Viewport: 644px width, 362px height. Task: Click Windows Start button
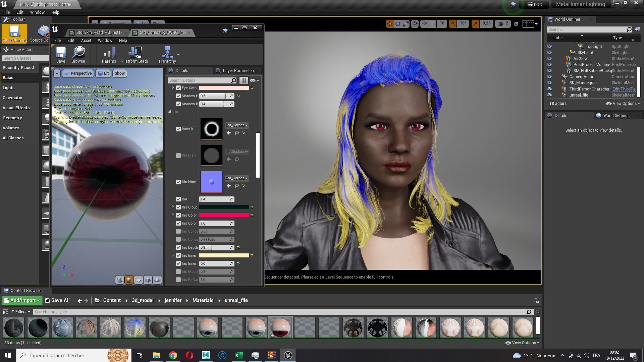click(x=8, y=355)
